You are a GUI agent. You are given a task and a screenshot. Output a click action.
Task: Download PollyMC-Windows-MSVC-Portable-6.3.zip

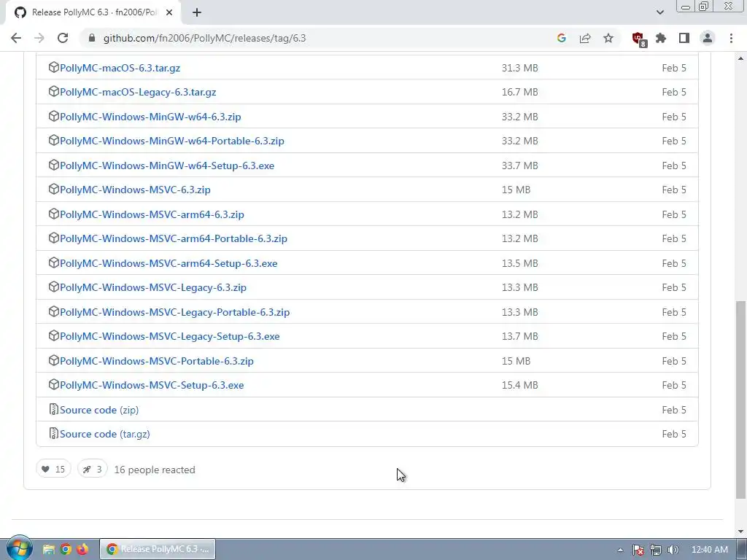click(156, 361)
